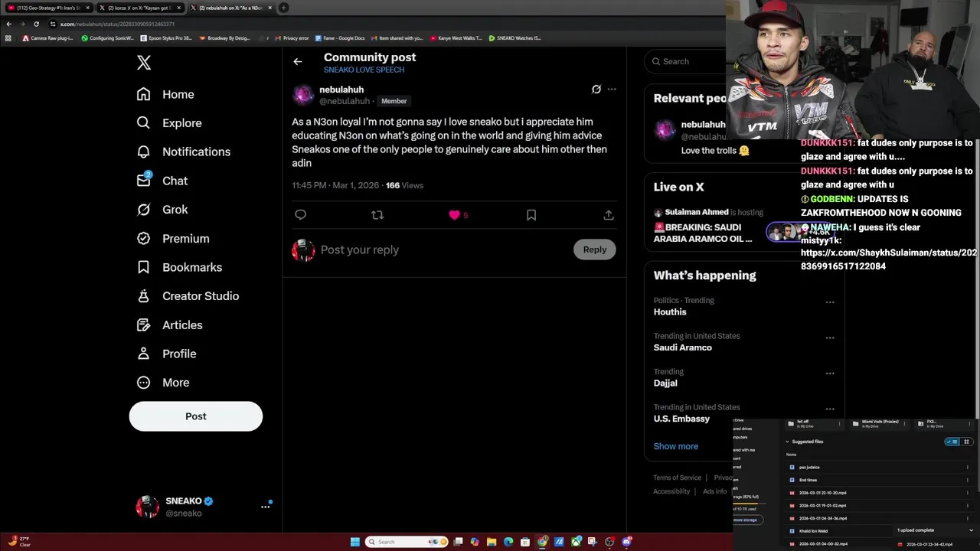Click the Grok explain icon on the post

[x=596, y=90]
